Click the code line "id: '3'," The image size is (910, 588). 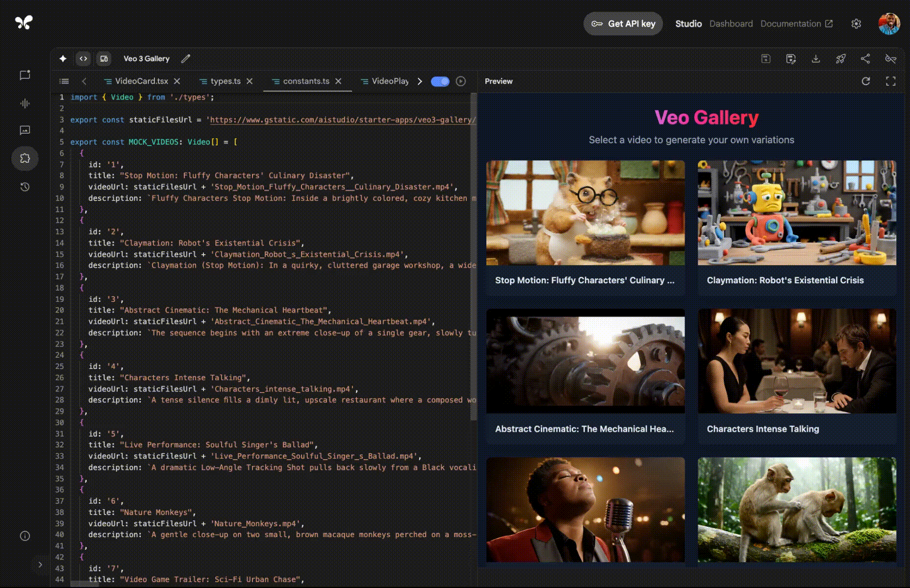[x=106, y=299]
